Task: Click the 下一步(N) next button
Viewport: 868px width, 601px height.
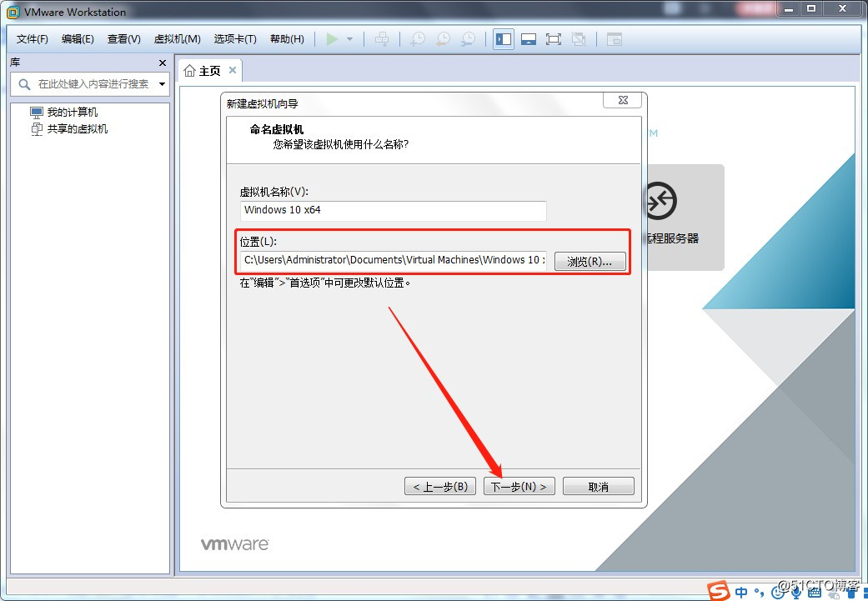Action: [x=519, y=487]
